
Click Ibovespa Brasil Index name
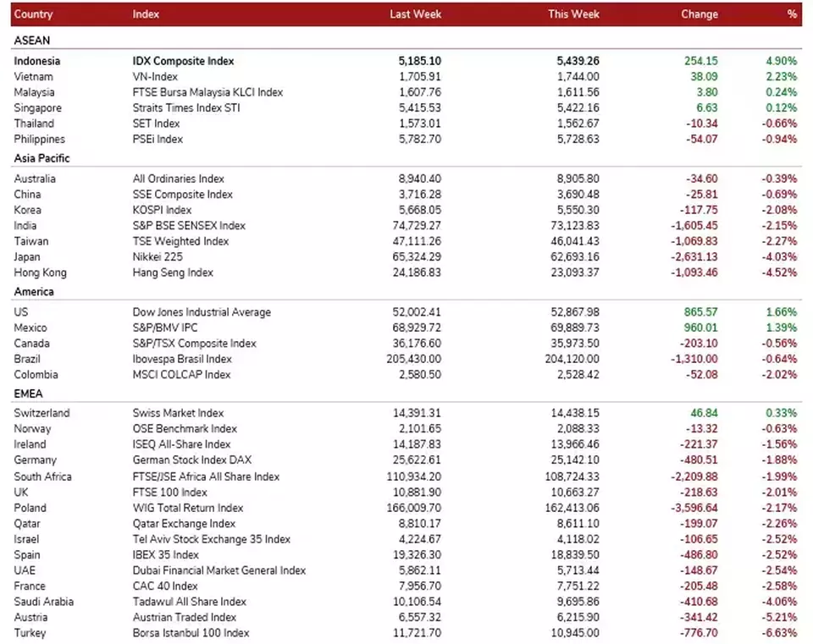pos(182,359)
